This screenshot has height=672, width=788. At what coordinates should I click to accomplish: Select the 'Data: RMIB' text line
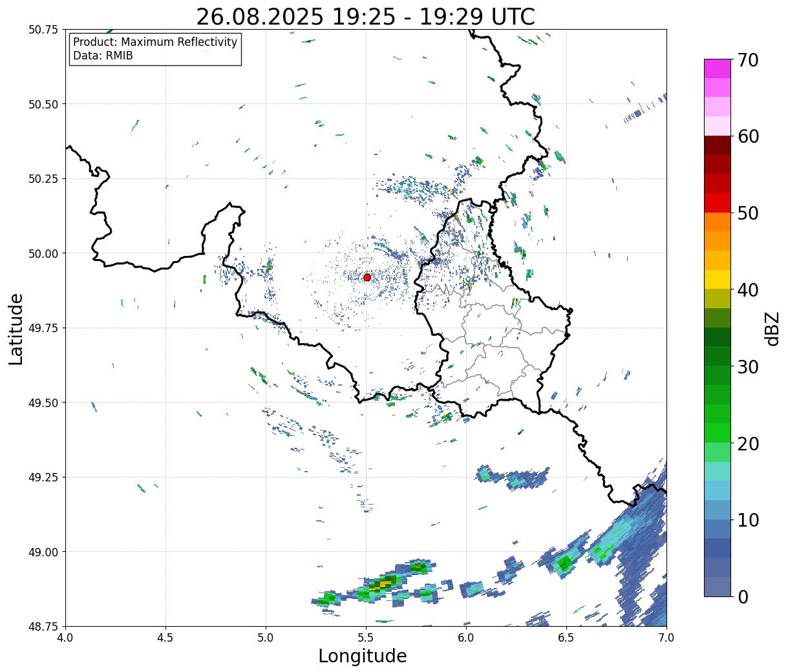pyautogui.click(x=103, y=56)
